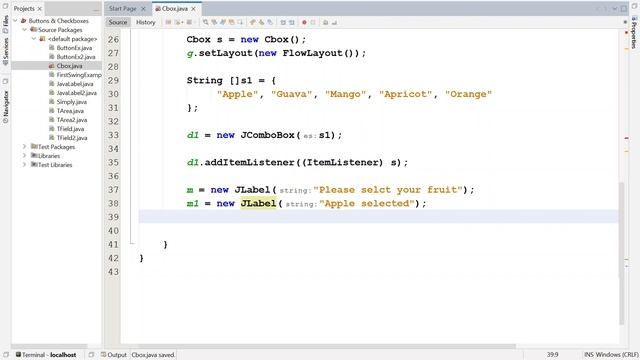Close the Start Page tab
Viewport: 640px width, 360px height.
[x=143, y=9]
